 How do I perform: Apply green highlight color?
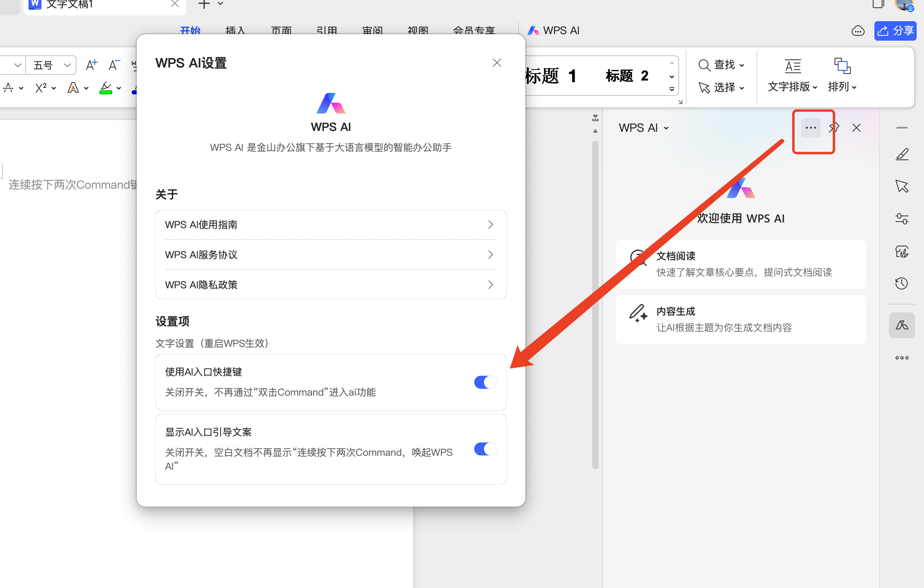pyautogui.click(x=105, y=87)
